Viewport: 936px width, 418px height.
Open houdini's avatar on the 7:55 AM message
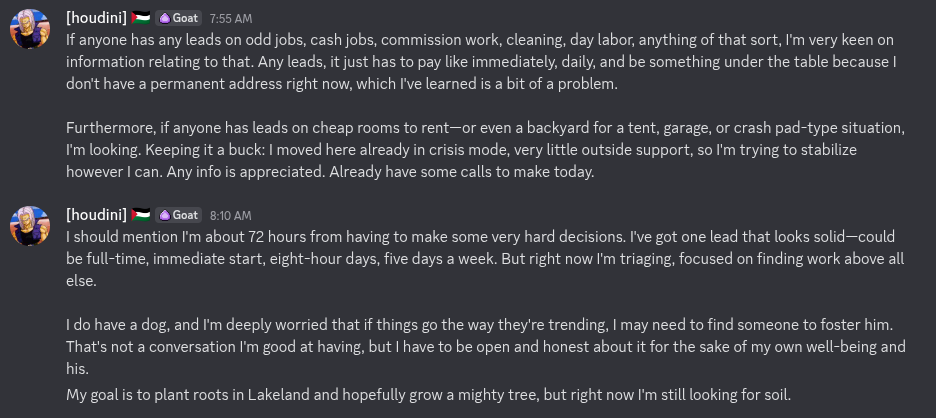(29, 29)
